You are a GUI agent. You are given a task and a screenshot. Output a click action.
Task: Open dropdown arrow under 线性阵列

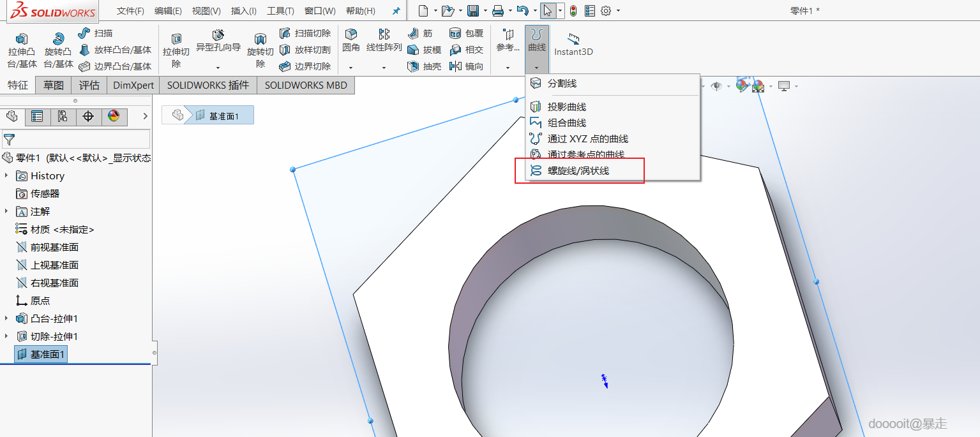pos(384,68)
